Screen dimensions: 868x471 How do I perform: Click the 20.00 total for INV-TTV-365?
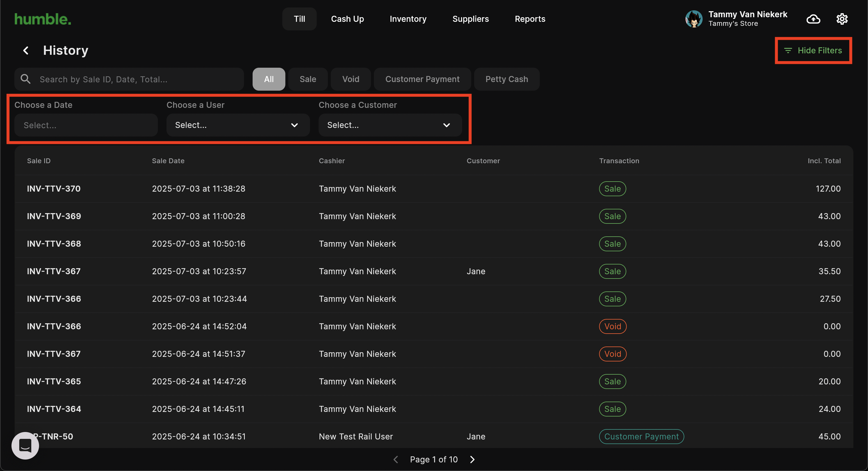(x=829, y=382)
